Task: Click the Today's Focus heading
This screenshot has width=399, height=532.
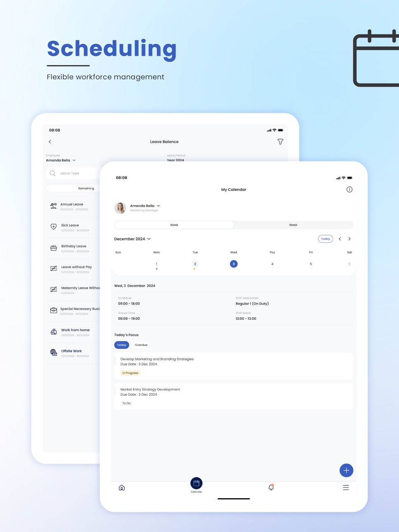Action: pos(126,335)
